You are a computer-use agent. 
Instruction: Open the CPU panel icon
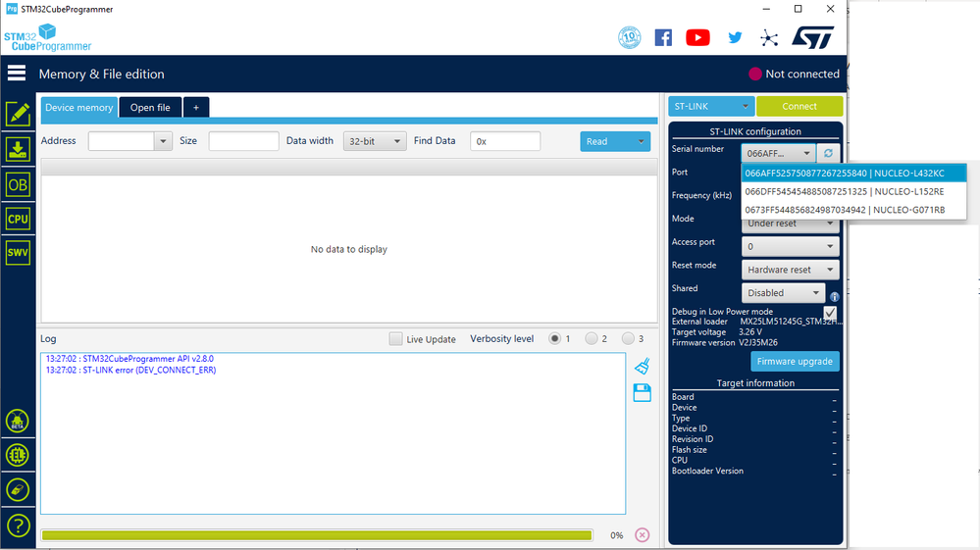click(18, 219)
